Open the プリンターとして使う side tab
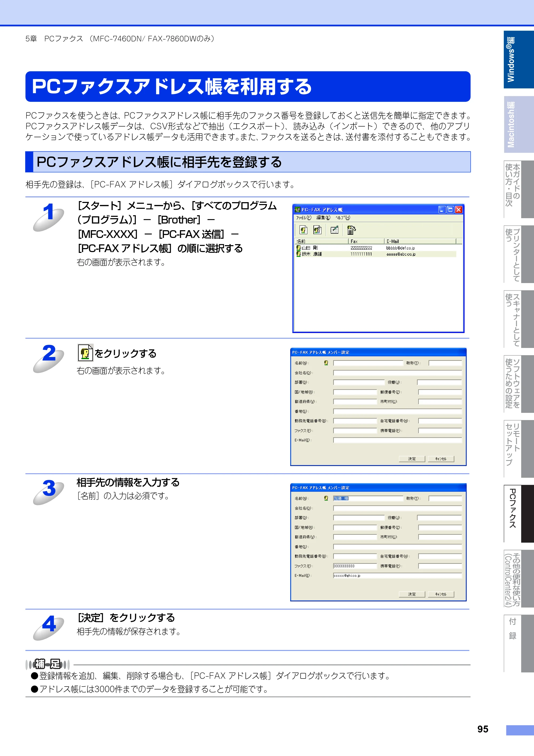This screenshot has width=534, height=756. point(519,254)
